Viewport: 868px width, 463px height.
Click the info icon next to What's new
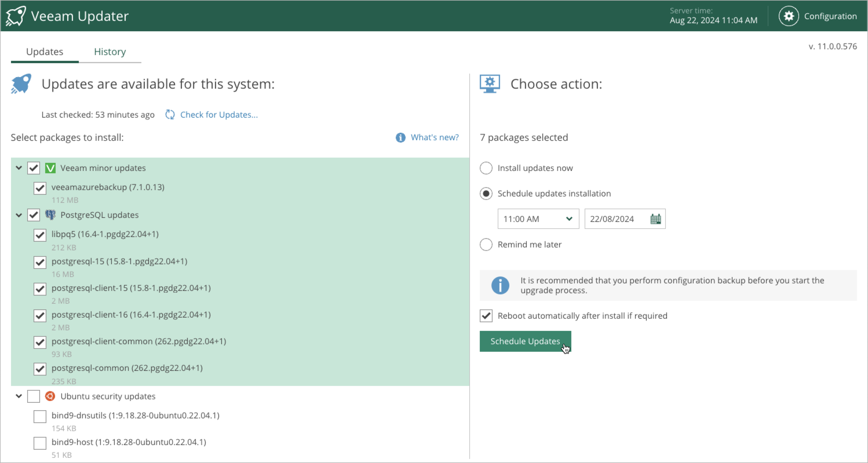(x=400, y=138)
